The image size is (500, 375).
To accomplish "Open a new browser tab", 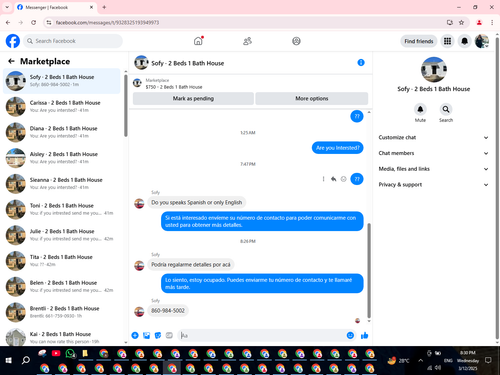I will [x=104, y=7].
